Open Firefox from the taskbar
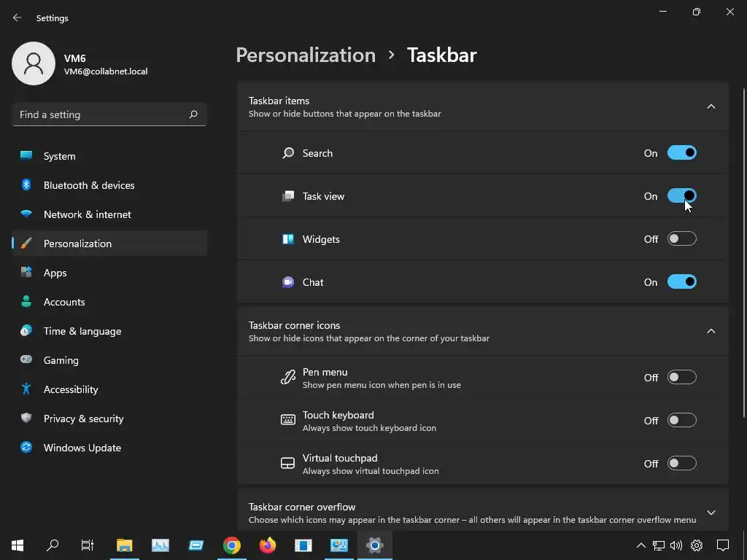 click(267, 545)
